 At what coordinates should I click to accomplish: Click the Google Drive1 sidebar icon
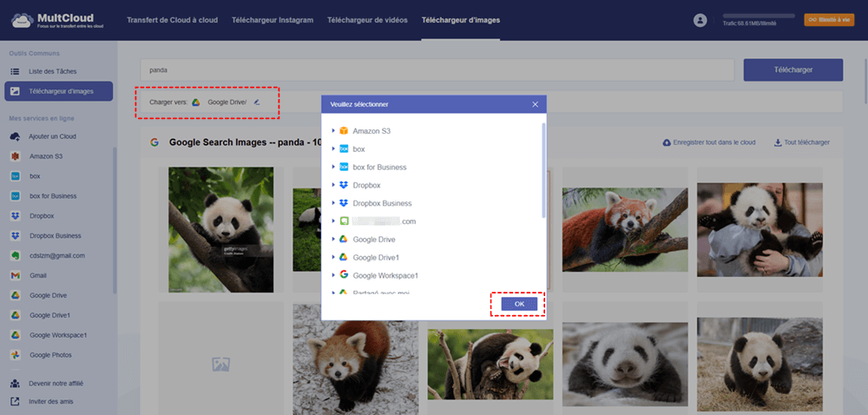point(16,315)
